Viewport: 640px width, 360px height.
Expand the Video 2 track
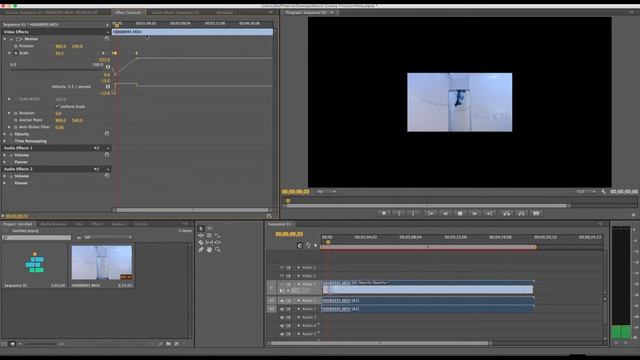pos(298,276)
